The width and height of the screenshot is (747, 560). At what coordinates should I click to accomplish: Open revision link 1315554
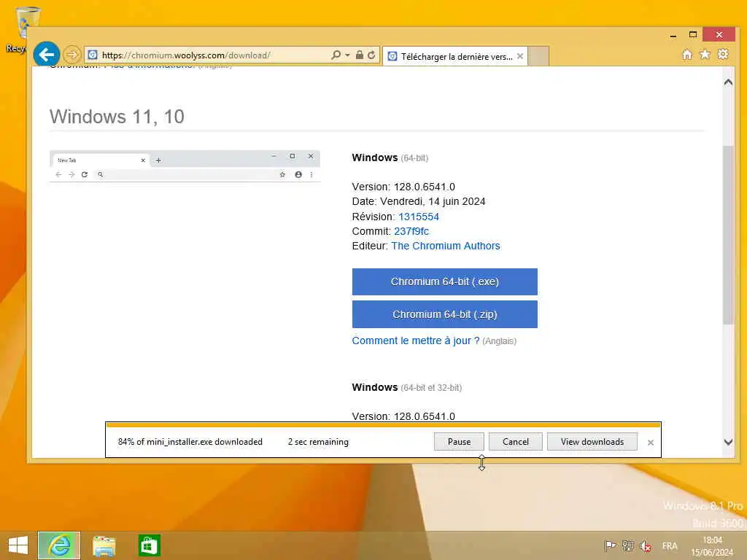[419, 217]
